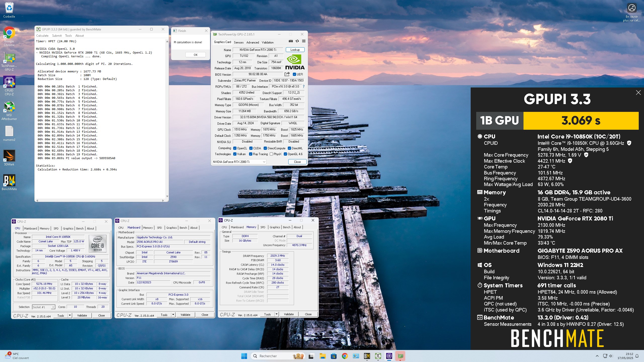Screen dimensions: 644x362
Task: Click the Close button in GPU-Z
Action: 297,162
